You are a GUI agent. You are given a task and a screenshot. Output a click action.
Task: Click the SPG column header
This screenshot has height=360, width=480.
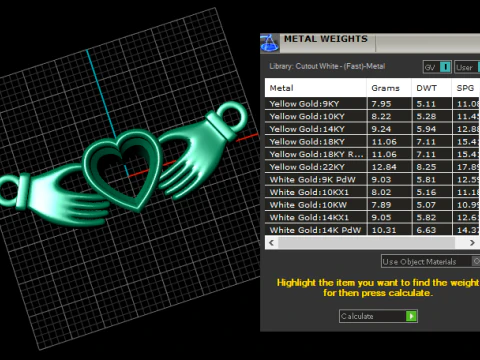point(466,88)
